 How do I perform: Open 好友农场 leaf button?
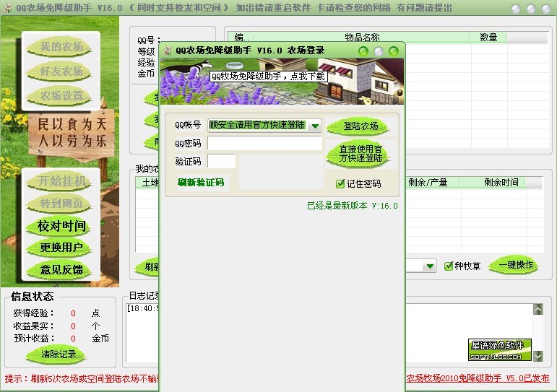click(x=61, y=71)
